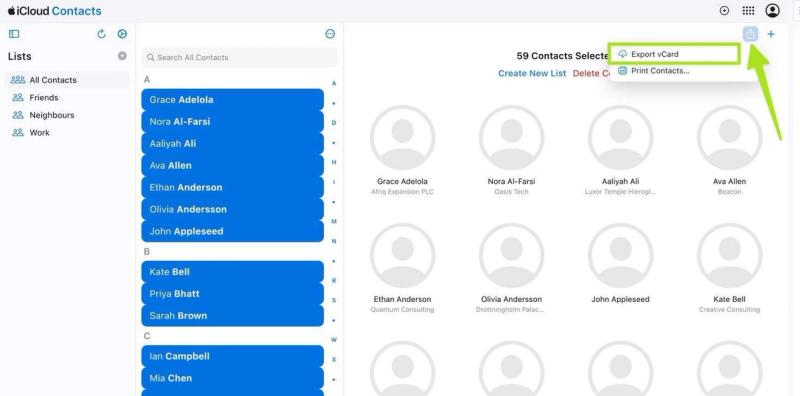
Task: Click the Search All Contacts field
Action: [x=239, y=58]
